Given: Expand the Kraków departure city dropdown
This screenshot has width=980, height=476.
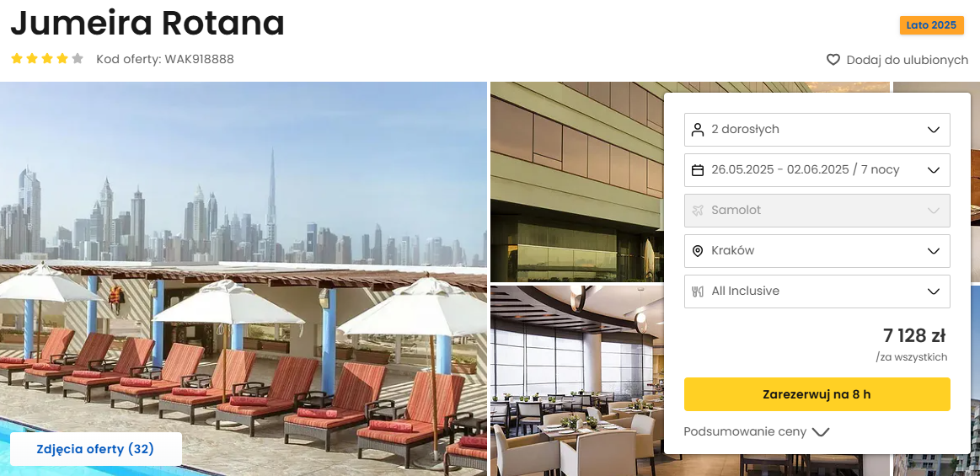Looking at the screenshot, I should (817, 251).
